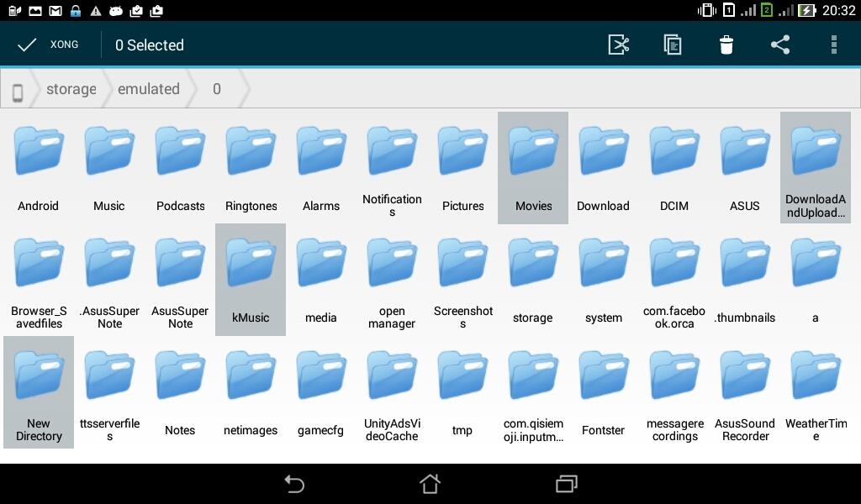Select the system folder
The height and width of the screenshot is (504, 861).
tap(604, 280)
